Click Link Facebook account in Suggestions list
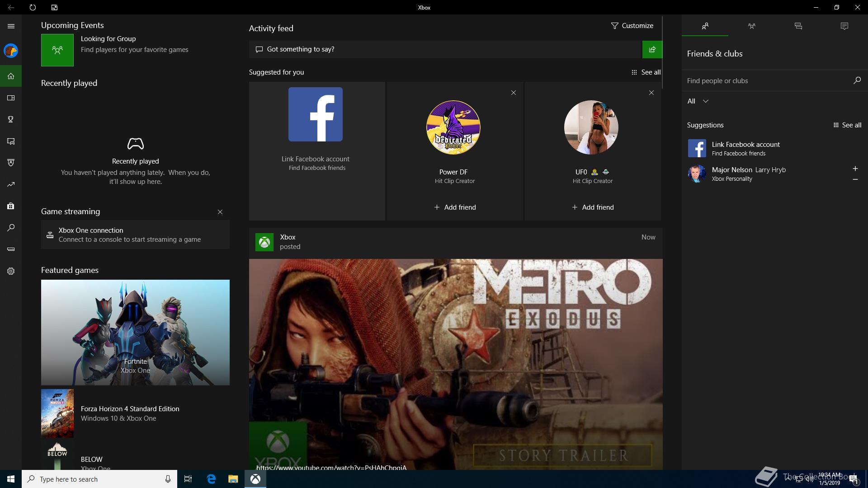Viewport: 868px width, 488px height. click(x=774, y=148)
